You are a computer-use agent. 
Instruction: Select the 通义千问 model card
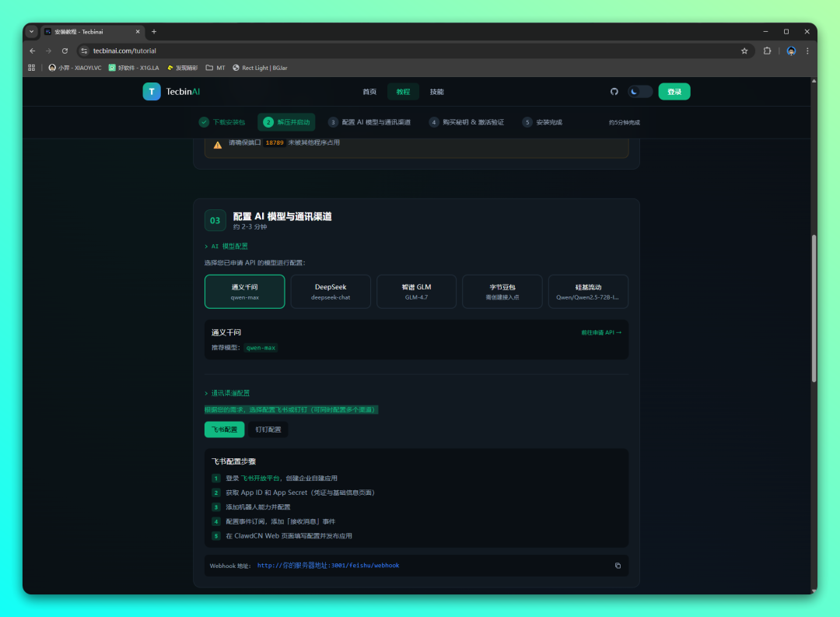pos(244,292)
